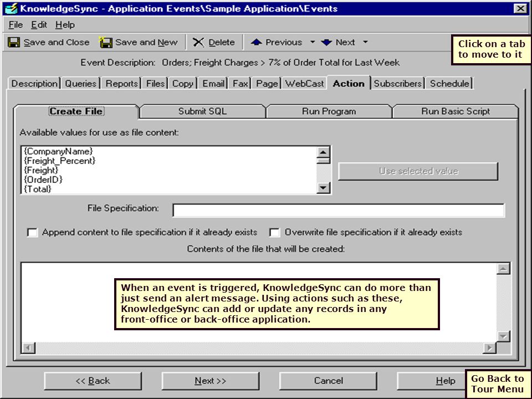Switch to the Reports tab
Screen dimensions: 532x399
(121, 84)
